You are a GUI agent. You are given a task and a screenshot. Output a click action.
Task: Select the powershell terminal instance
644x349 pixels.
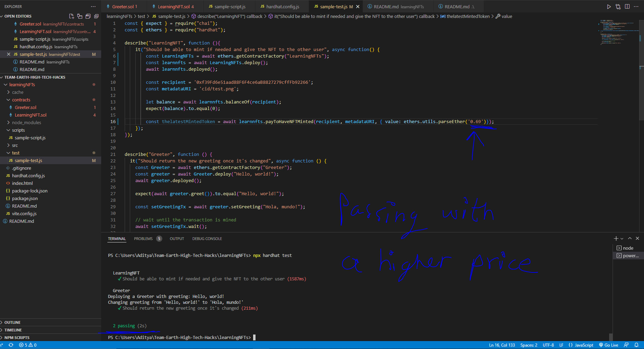[628, 256]
